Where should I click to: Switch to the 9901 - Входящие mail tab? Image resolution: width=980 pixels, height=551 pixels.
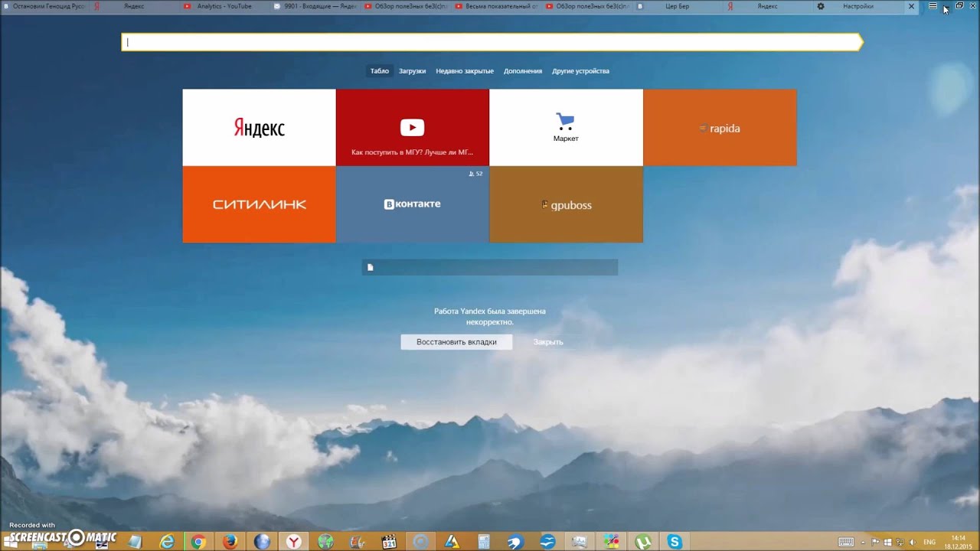pos(315,6)
